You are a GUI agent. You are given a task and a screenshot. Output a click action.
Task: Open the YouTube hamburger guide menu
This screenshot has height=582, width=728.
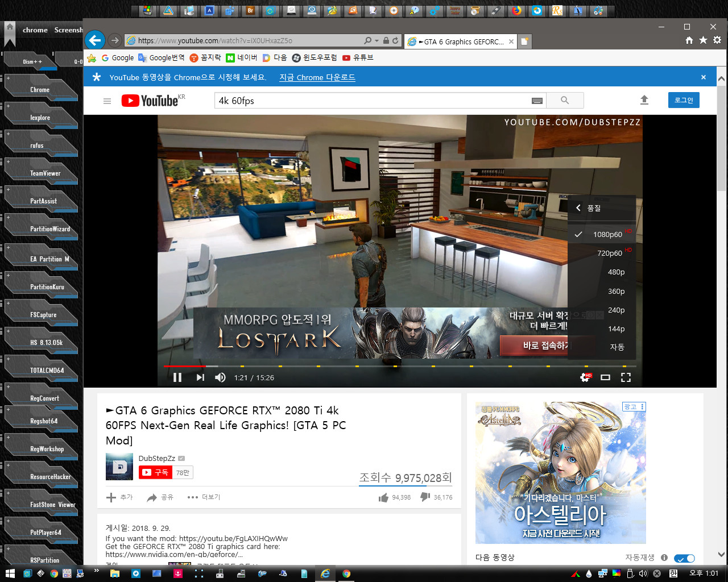click(x=107, y=101)
